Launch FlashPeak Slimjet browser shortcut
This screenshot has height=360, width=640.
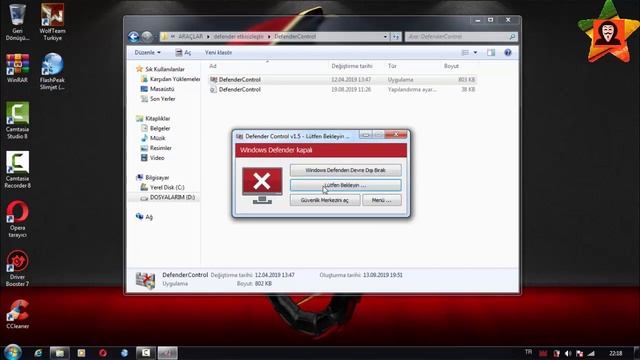(x=52, y=71)
